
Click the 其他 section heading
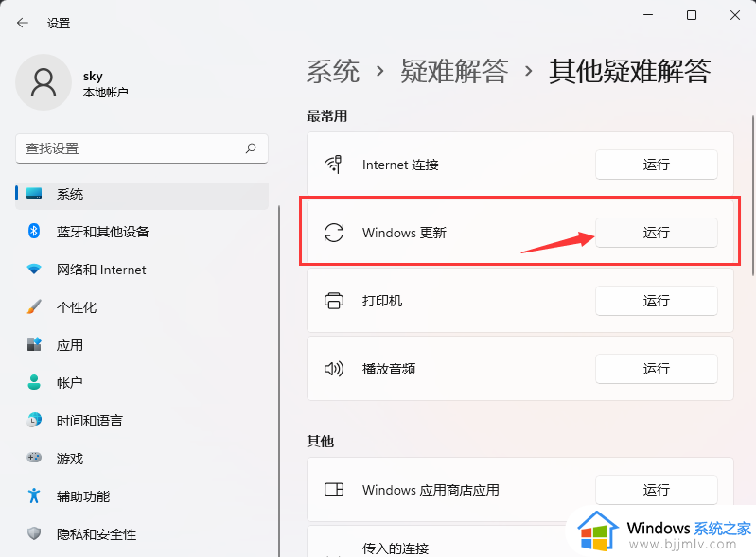(320, 441)
